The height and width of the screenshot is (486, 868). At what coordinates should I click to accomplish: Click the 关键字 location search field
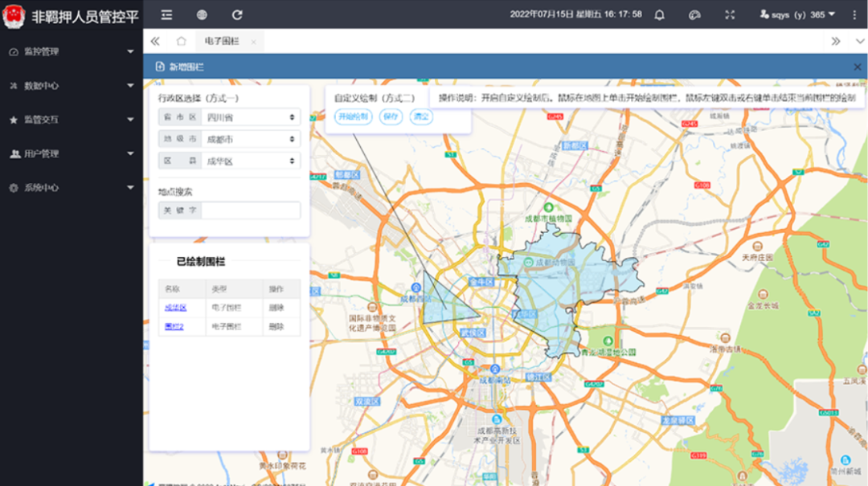(251, 210)
